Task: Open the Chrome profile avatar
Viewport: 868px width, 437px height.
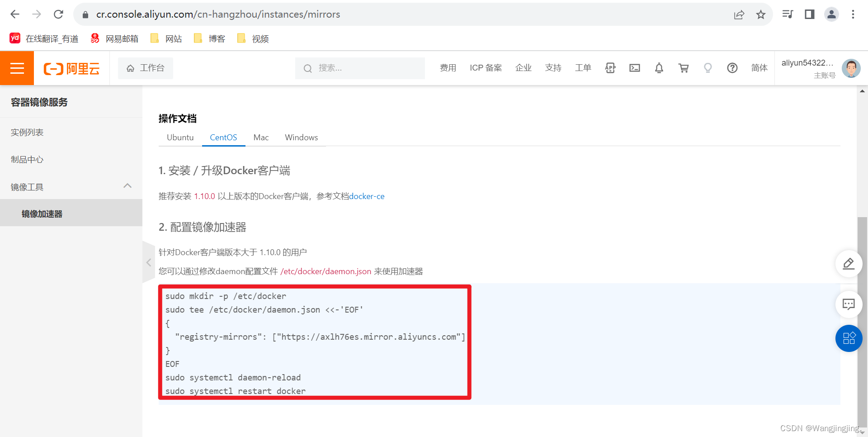Action: (x=831, y=14)
